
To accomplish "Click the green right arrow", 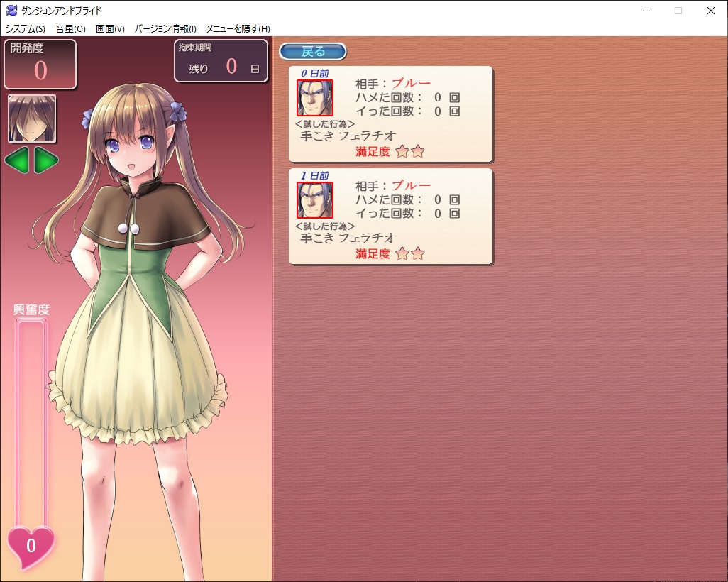I will click(x=46, y=160).
